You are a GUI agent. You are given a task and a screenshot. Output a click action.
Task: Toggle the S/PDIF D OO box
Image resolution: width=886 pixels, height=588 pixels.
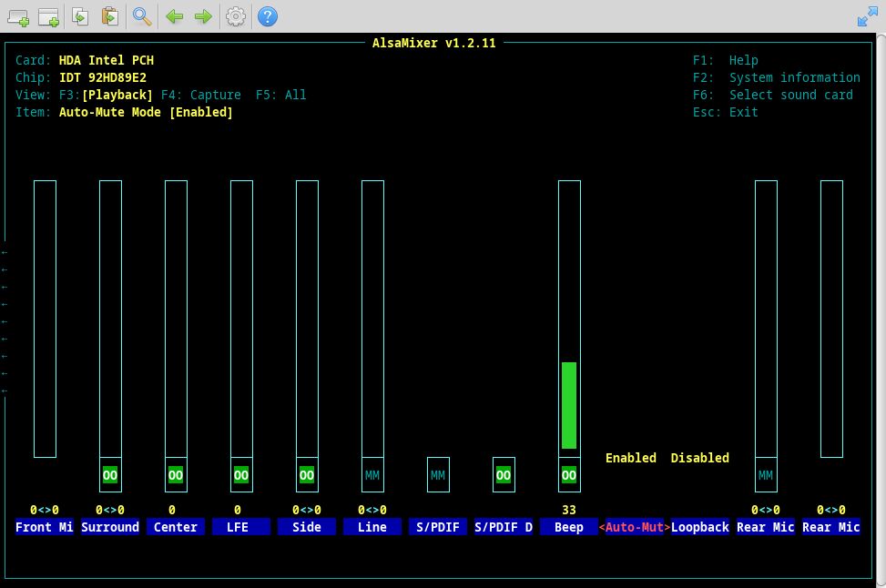(x=504, y=475)
